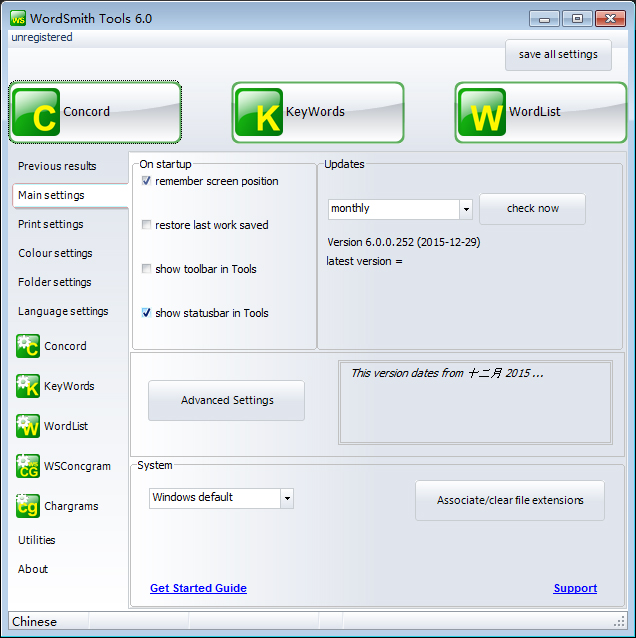The width and height of the screenshot is (636, 638).
Task: Click the status bar resize grip
Action: [x=619, y=622]
